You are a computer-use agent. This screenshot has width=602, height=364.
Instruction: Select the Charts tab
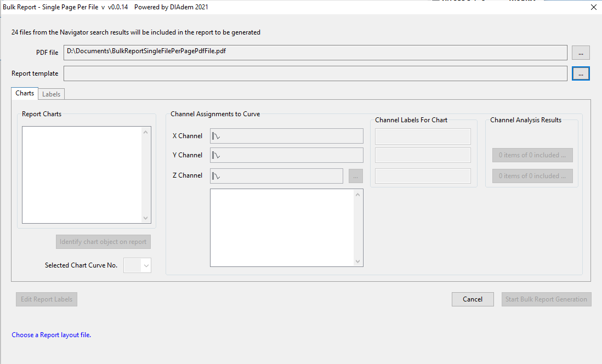click(x=25, y=93)
